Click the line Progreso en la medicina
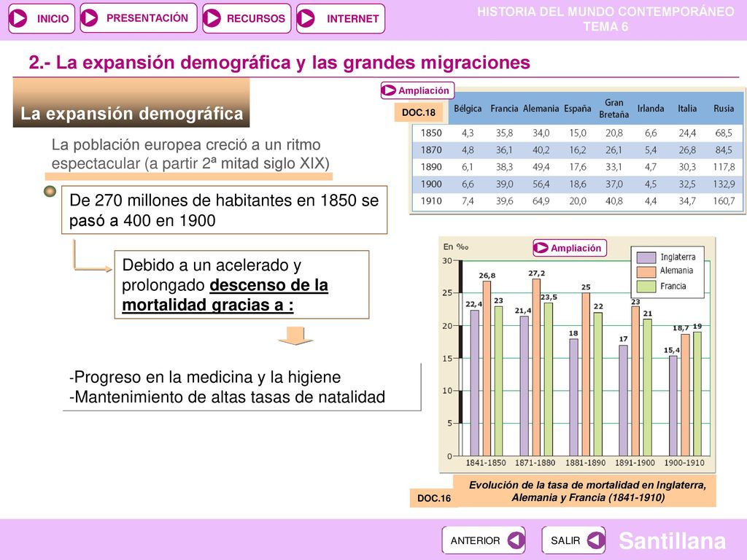 pos(205,377)
